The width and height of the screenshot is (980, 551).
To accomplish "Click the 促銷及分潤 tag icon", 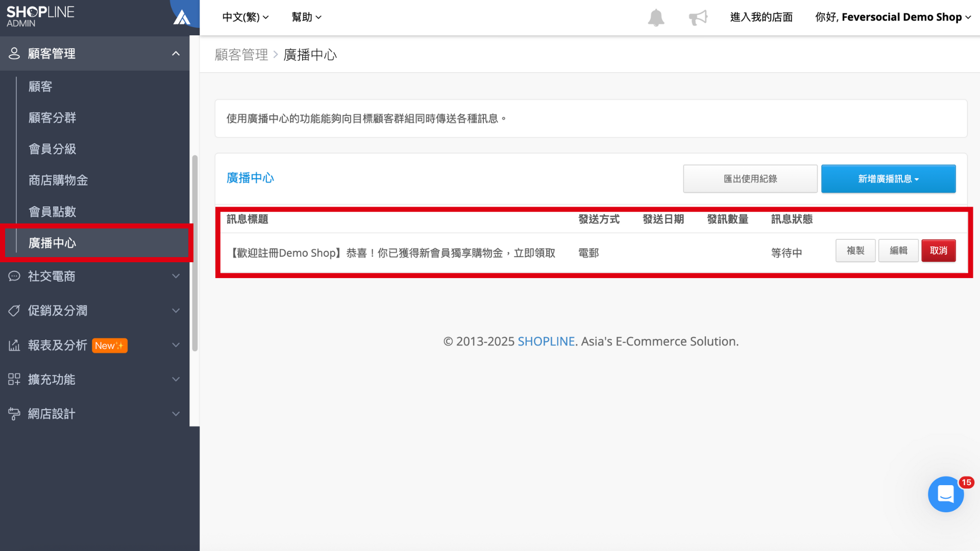I will point(14,311).
